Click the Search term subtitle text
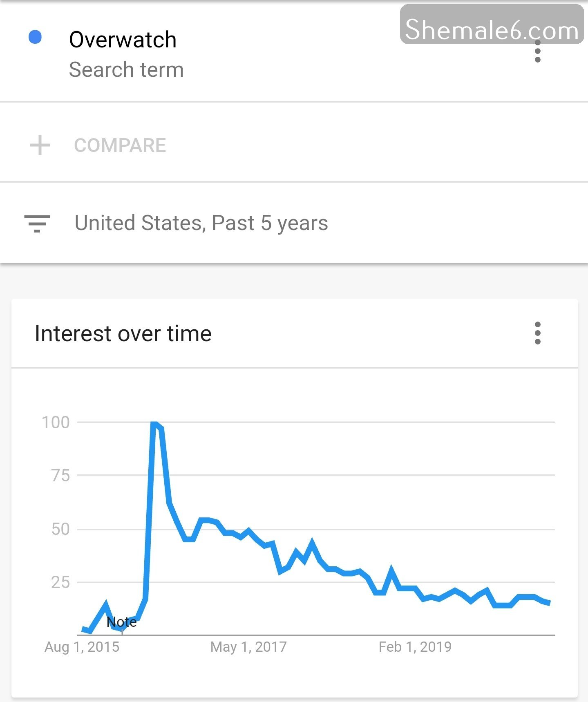The width and height of the screenshot is (588, 702). pyautogui.click(x=126, y=69)
